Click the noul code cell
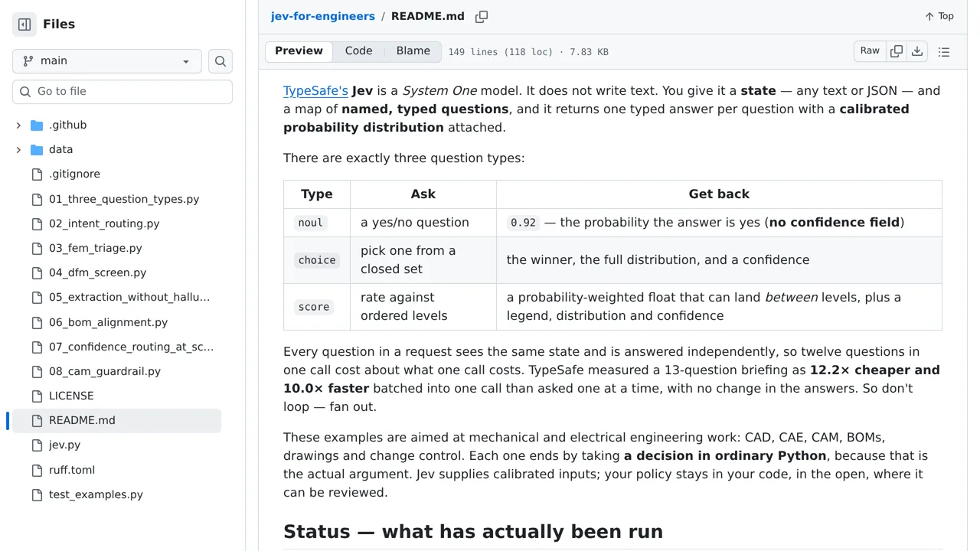This screenshot has height=551, width=980. coord(310,223)
